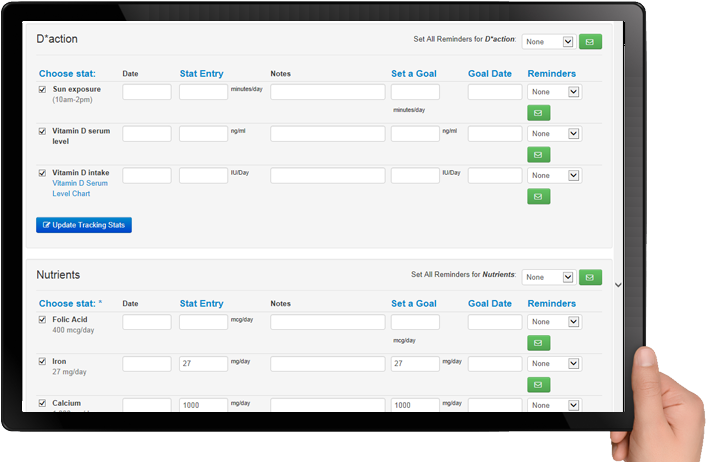This screenshot has width=707, height=463.
Task: Click envelope icon for Vitamin D serum level
Action: (x=538, y=155)
